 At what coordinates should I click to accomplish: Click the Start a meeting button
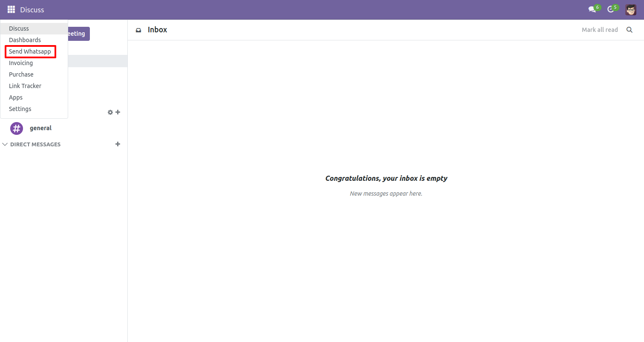(x=79, y=34)
